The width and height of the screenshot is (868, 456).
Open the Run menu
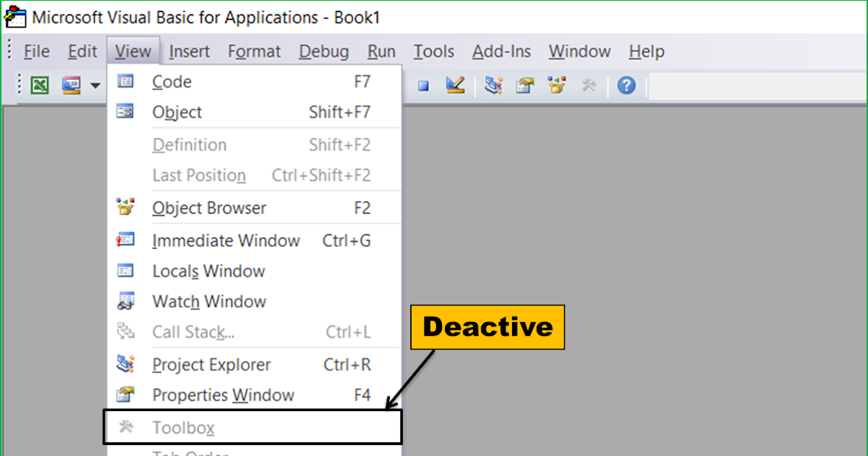click(381, 51)
